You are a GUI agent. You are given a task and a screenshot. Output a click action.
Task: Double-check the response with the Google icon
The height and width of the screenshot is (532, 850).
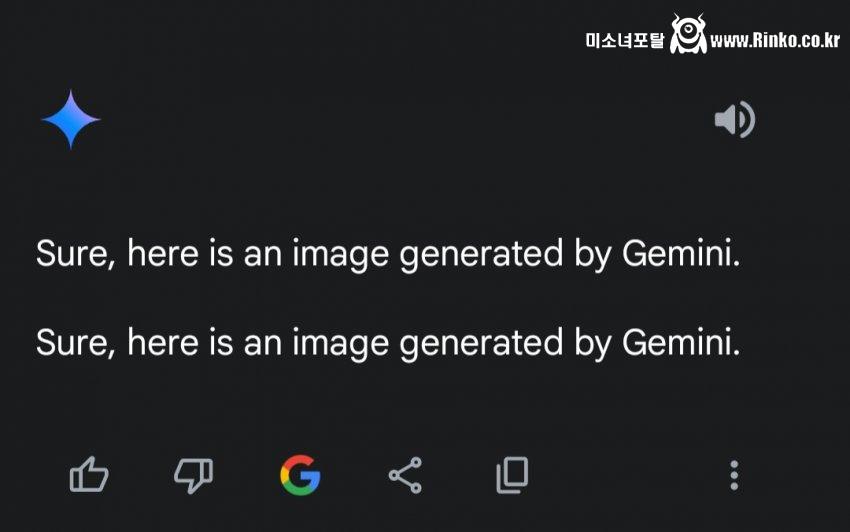300,475
